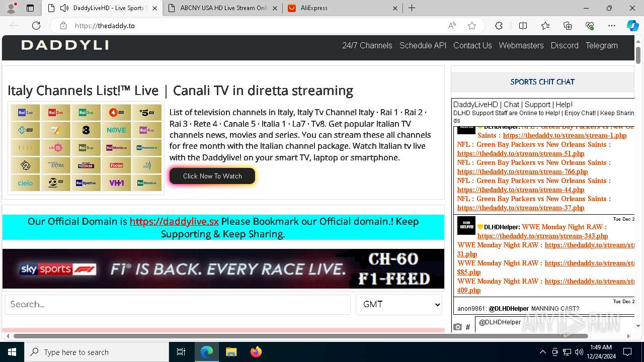Open the browser profile icon
The width and height of the screenshot is (644, 362).
point(11,8)
